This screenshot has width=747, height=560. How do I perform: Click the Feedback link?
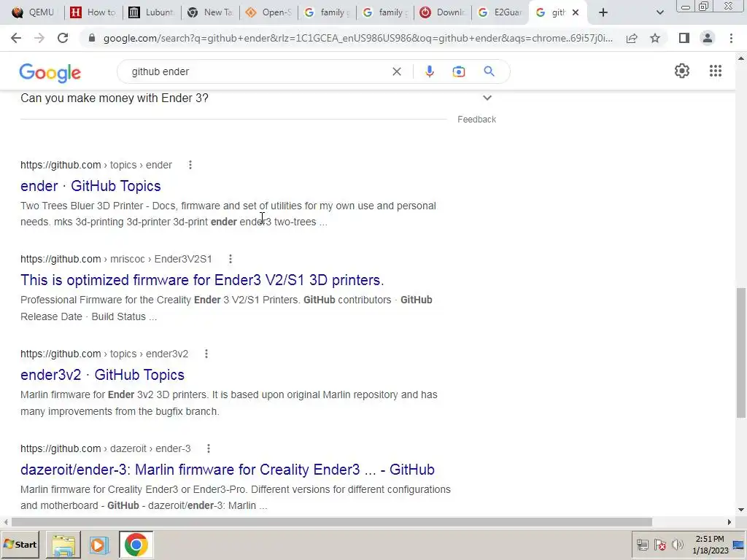(x=476, y=120)
